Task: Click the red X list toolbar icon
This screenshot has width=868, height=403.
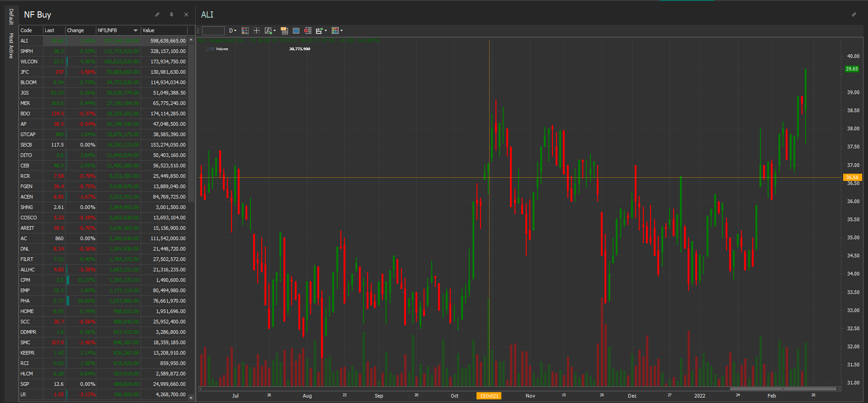Action: tap(308, 31)
